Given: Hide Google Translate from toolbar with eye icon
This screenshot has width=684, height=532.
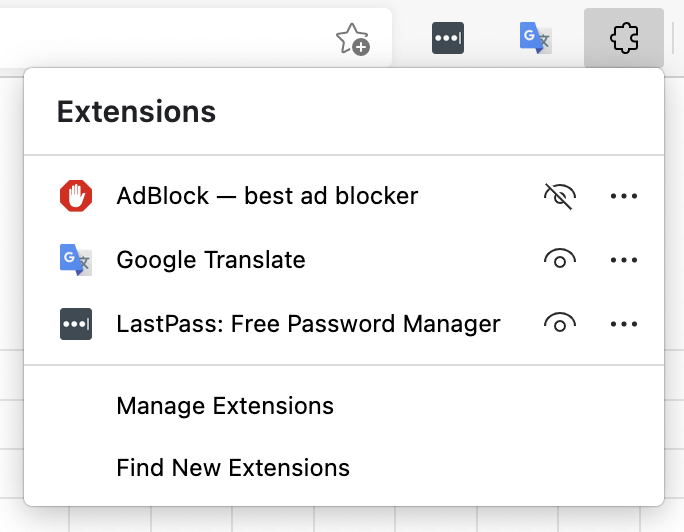Looking at the screenshot, I should tap(559, 260).
